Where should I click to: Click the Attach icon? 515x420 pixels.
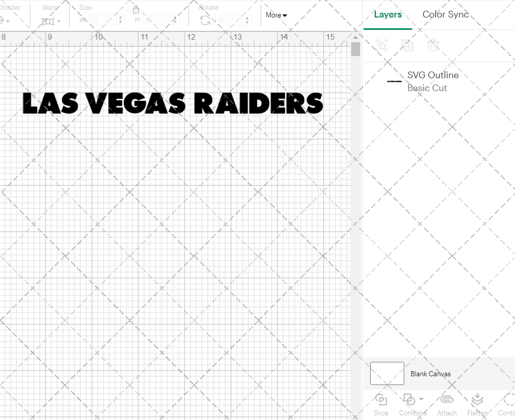click(447, 405)
